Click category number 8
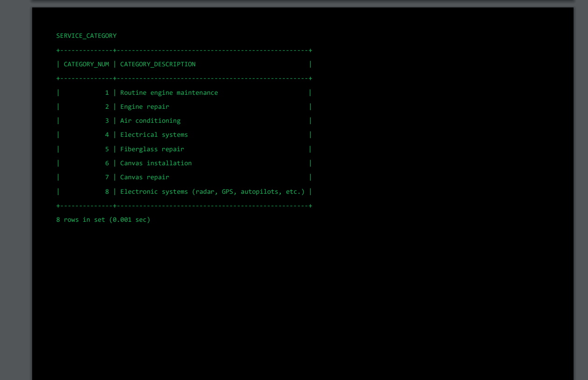This screenshot has height=380, width=588. [107, 191]
